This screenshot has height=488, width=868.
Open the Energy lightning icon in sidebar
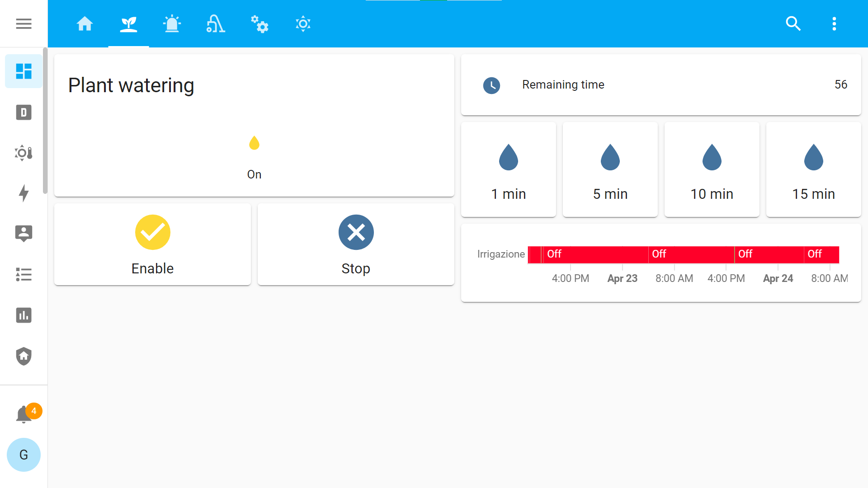[24, 193]
